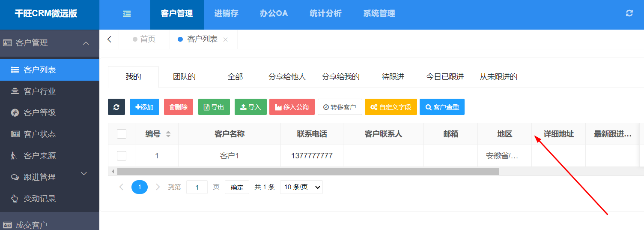Click the 客户联系人 column header
Image resolution: width=644 pixels, height=230 pixels.
pos(383,134)
